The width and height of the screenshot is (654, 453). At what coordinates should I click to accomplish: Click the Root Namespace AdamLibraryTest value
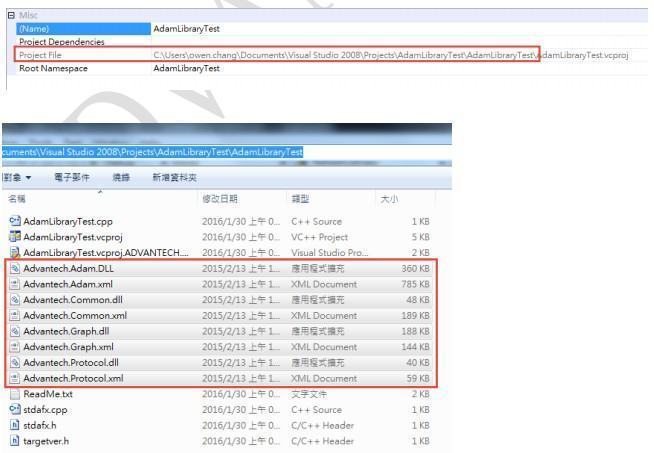click(186, 68)
